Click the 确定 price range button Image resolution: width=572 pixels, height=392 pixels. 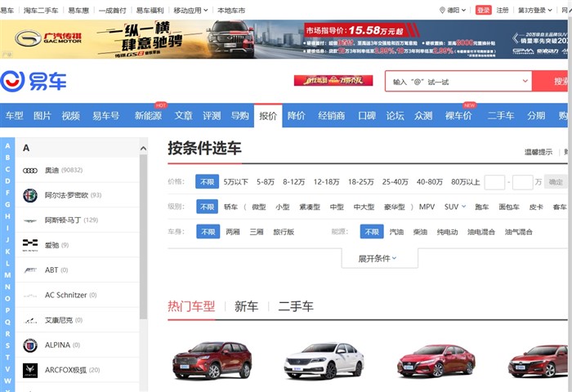[x=556, y=181]
